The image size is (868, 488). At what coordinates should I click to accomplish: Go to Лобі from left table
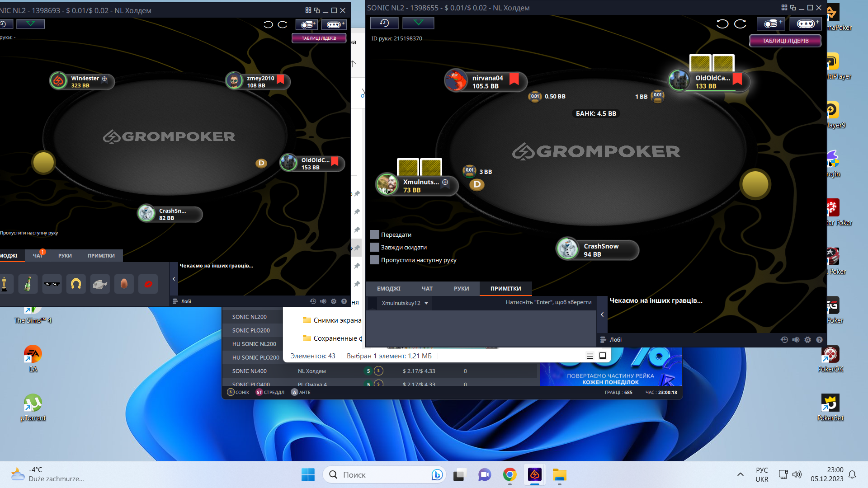coord(183,301)
